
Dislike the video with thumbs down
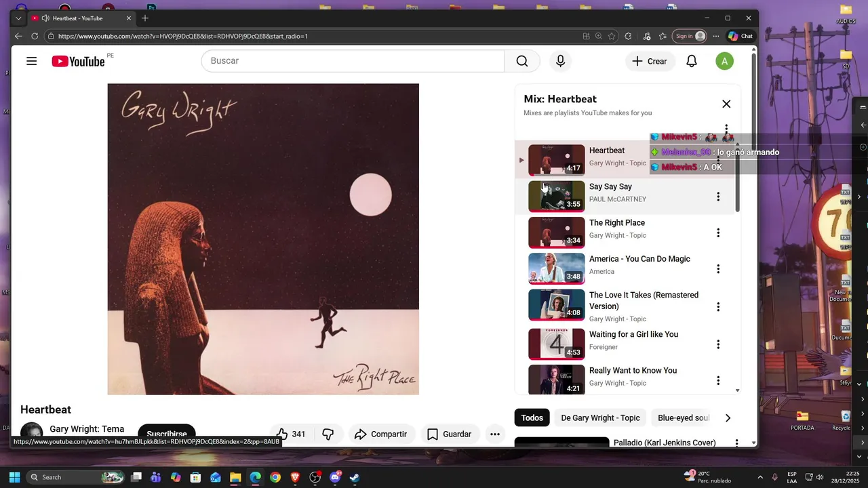[328, 434]
